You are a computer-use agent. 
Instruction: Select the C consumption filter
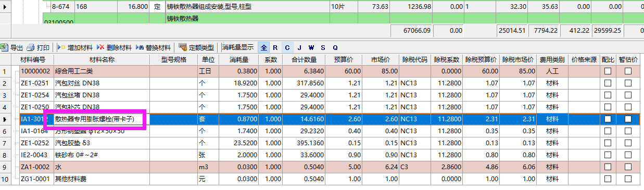[287, 47]
